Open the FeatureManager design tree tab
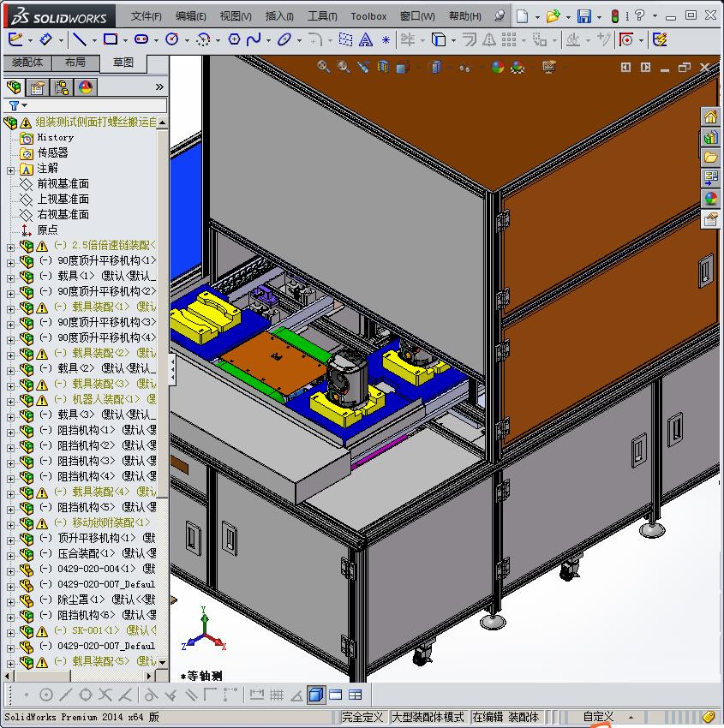Screen dimensions: 724x728 [14, 87]
